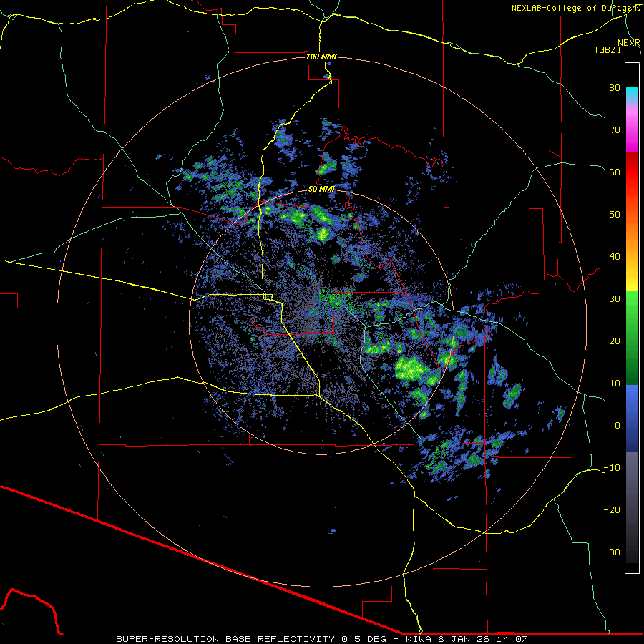
Task: Click the 20 value on dBZ scale
Action: 615,341
